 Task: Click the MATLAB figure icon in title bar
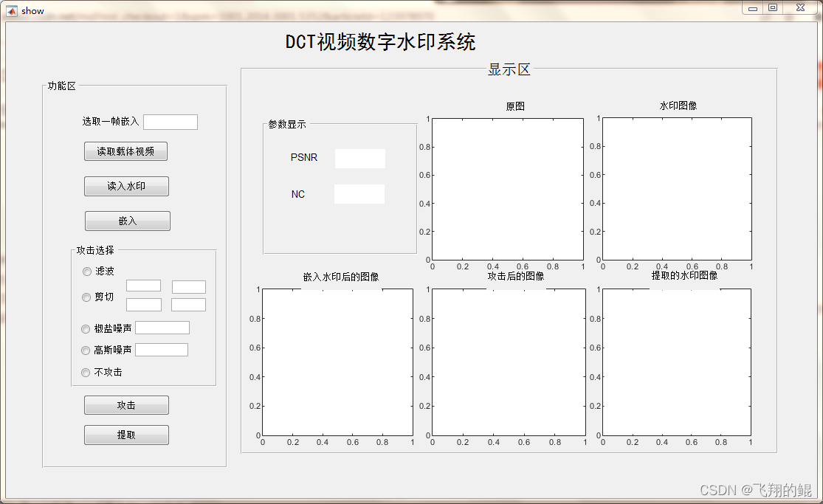(10, 10)
